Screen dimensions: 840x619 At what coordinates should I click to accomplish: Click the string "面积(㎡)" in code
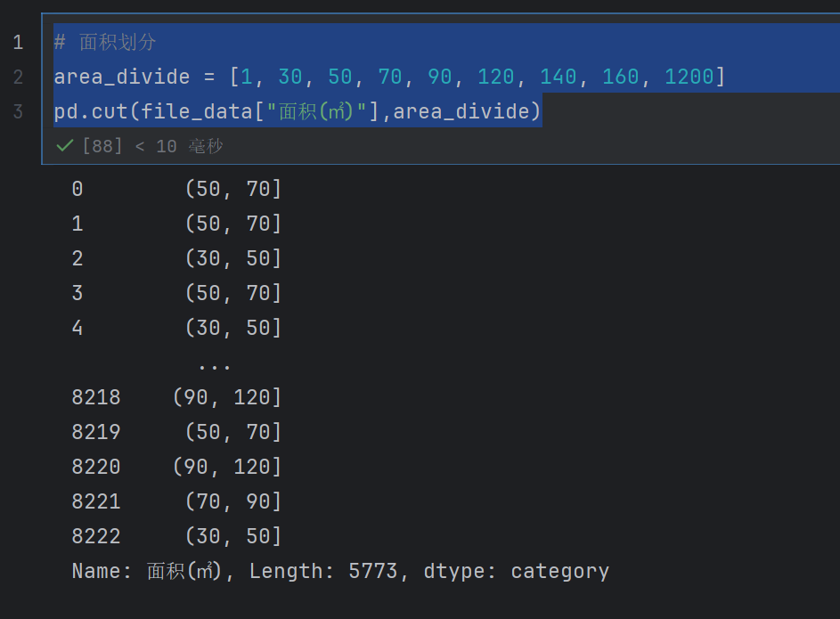316,111
